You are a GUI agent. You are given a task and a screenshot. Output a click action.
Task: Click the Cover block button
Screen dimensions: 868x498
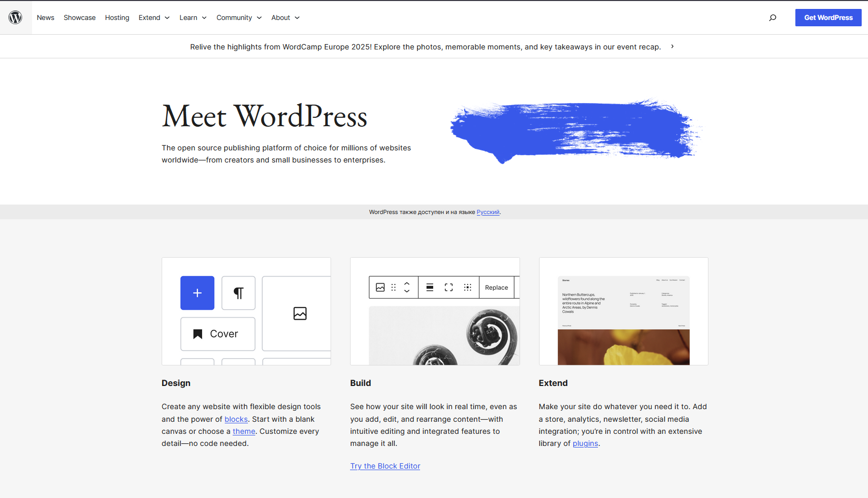(x=218, y=334)
